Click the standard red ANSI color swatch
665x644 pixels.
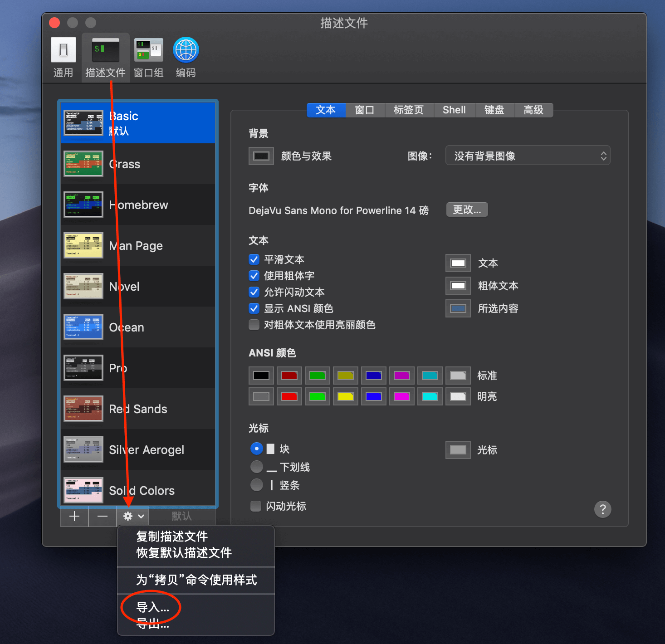point(289,376)
